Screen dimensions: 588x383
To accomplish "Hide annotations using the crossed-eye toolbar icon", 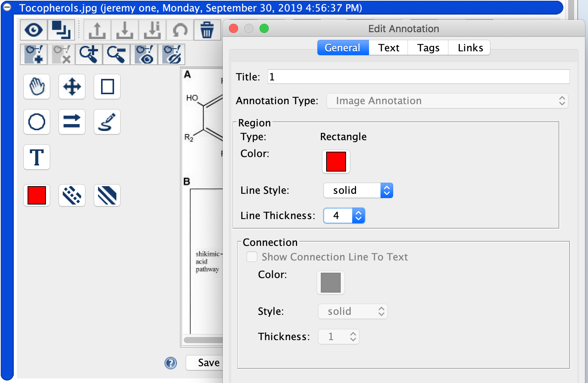I will coord(172,54).
